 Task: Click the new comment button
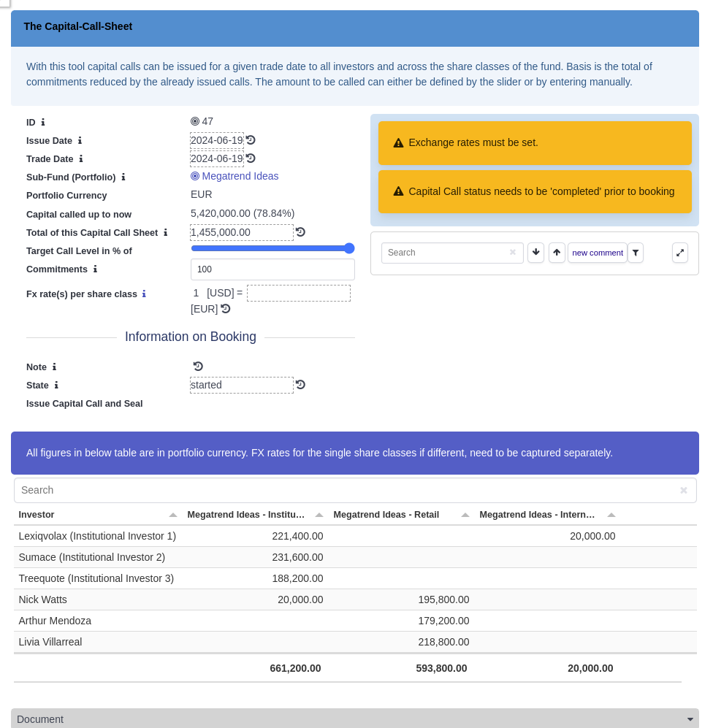tap(598, 253)
